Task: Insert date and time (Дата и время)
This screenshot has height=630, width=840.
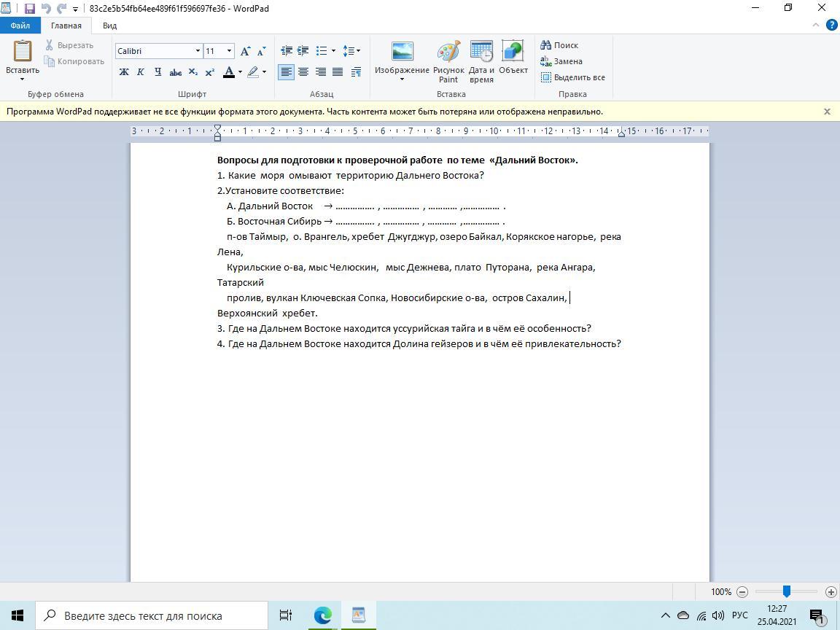Action: [x=481, y=61]
